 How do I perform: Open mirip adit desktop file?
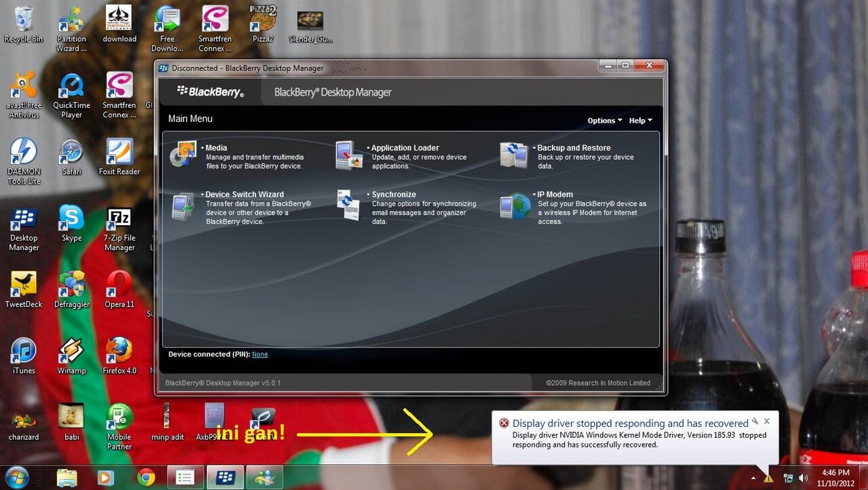[167, 423]
